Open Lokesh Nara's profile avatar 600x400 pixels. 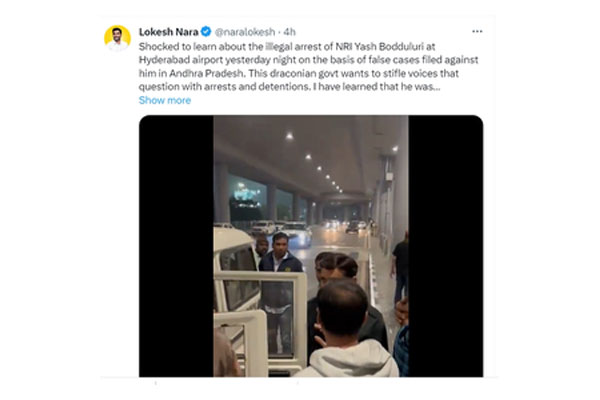click(x=117, y=38)
